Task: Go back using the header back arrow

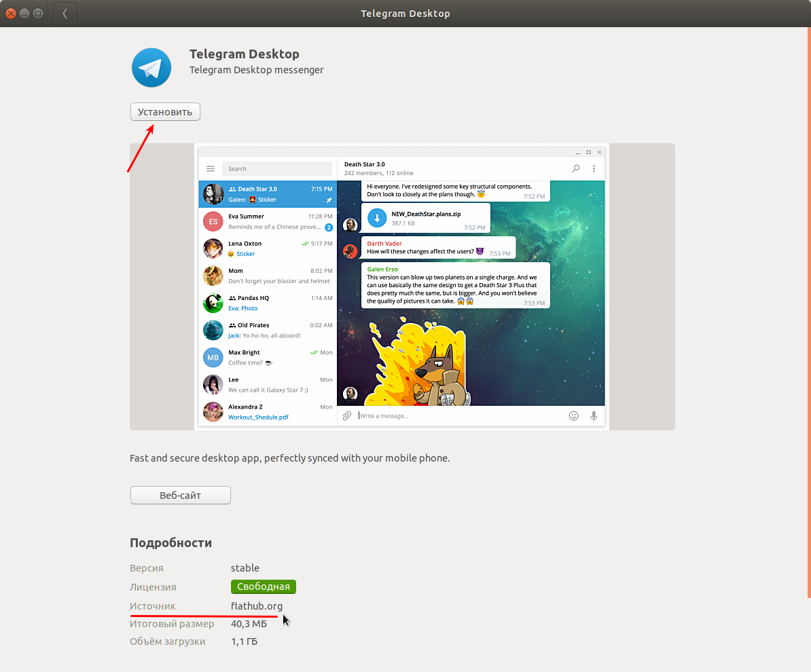Action: [65, 14]
